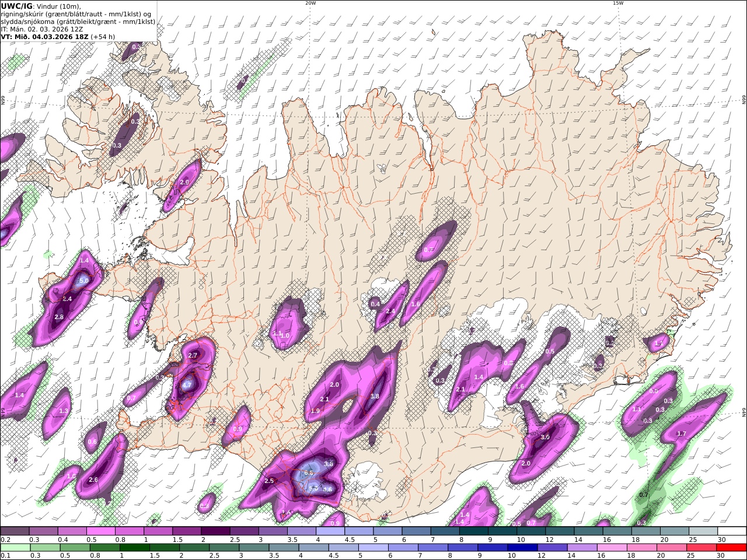
Task: Click the 2.6 precipitation value on the map
Action: pyautogui.click(x=93, y=480)
